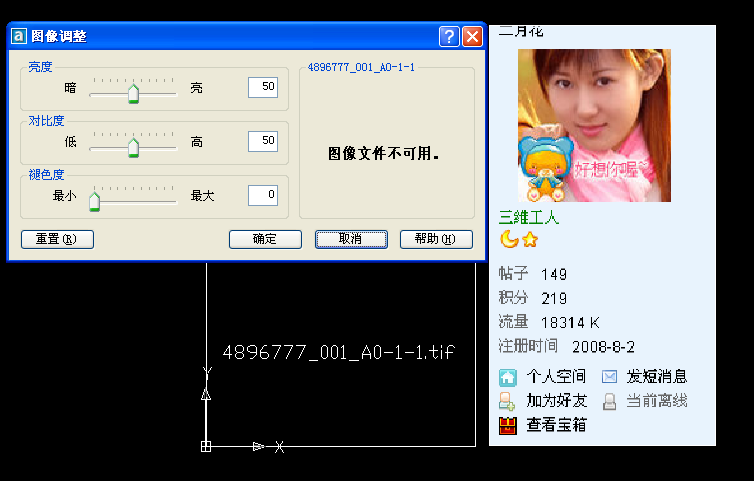The image size is (754, 481).
Task: Click the UCS origin square icon in drawing
Action: 206,446
